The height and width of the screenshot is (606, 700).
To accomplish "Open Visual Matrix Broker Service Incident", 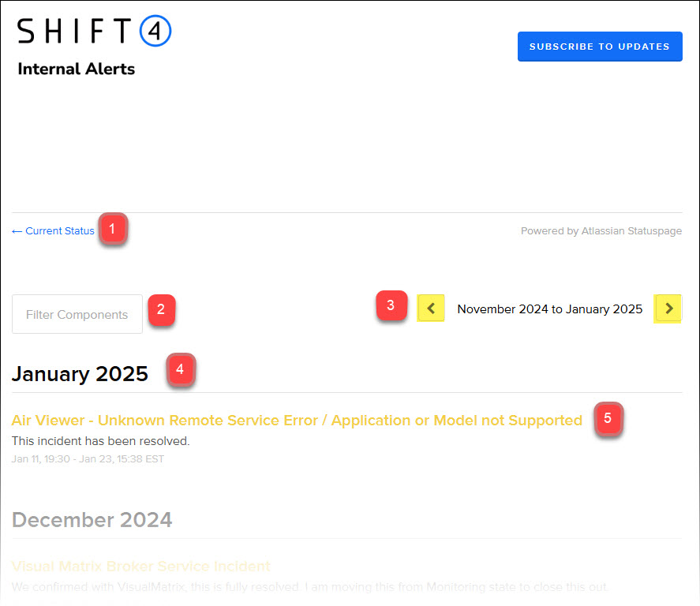I will coord(141,567).
